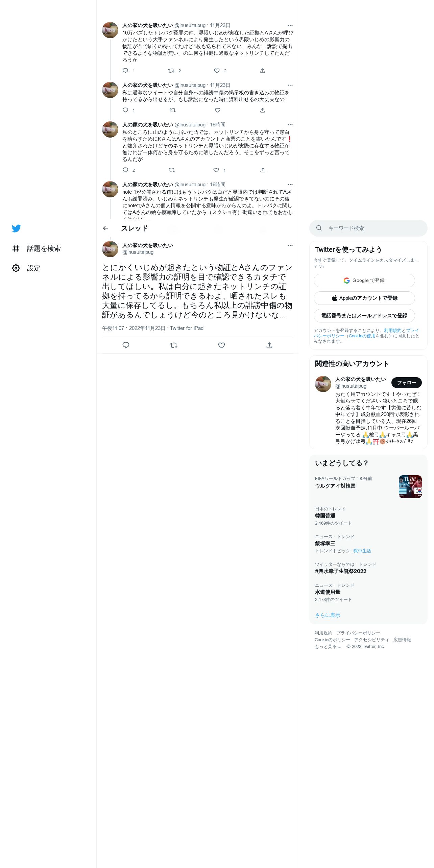Follow the 人の家の犬を吸いたい account
Viewport: 434px width, 868px height.
point(407,383)
